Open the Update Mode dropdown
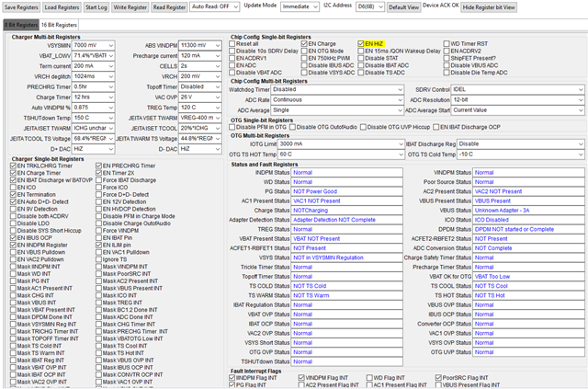This screenshot has width=588, height=389. [300, 6]
